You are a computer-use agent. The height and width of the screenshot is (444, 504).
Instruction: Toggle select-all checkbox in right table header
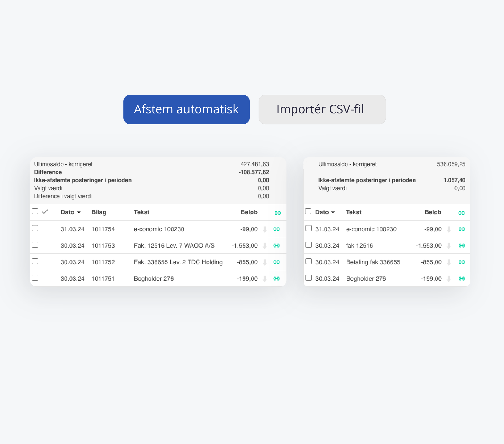[308, 211]
